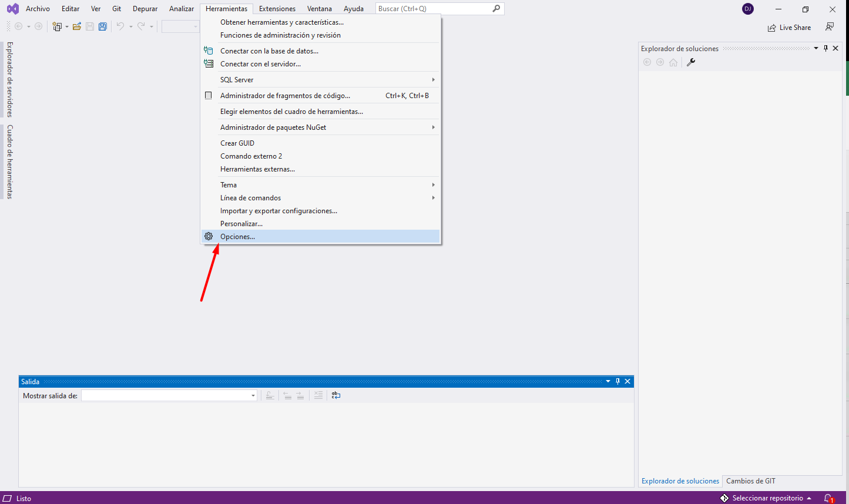Screen dimensions: 849x504
Task: Open the Opciones... menu entry
Action: pos(237,237)
